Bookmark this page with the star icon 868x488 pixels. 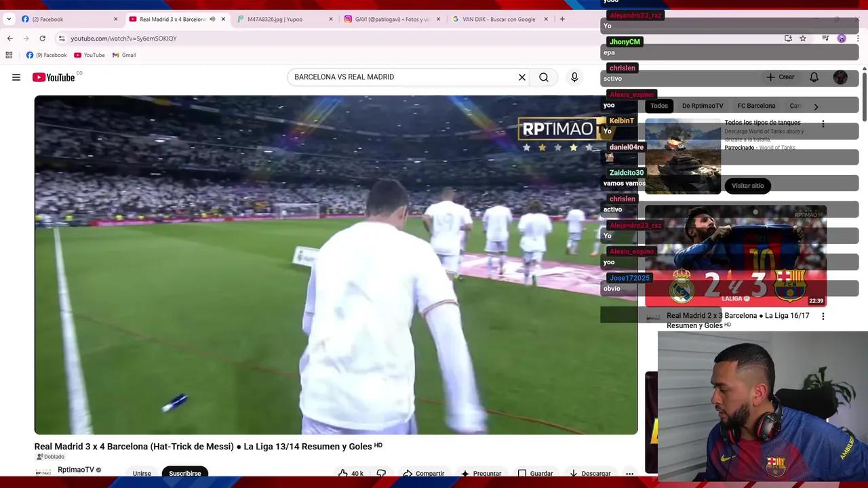tap(803, 39)
